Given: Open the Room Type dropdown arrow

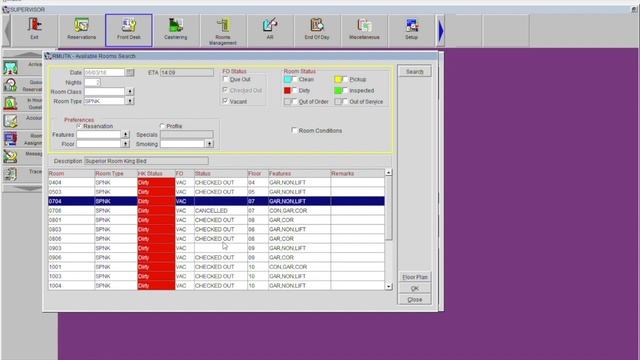Looking at the screenshot, I should coord(130,101).
